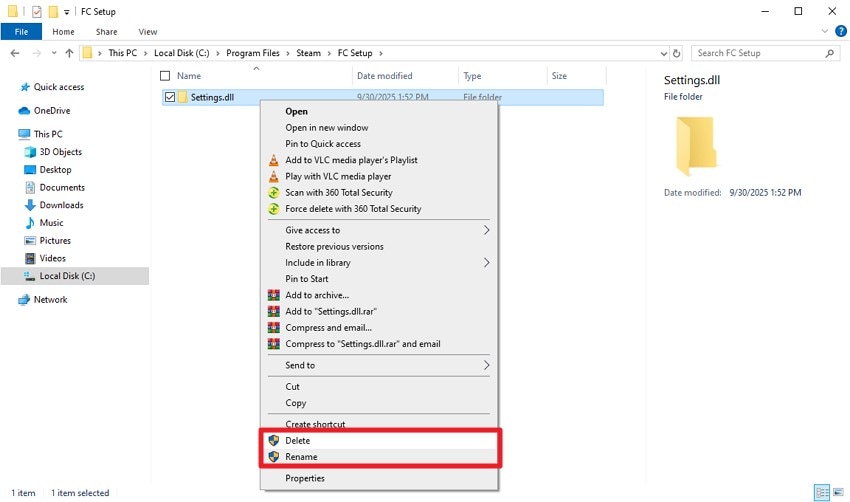Sort by Size column header
Viewport: 850px width, 502px height.
(559, 76)
